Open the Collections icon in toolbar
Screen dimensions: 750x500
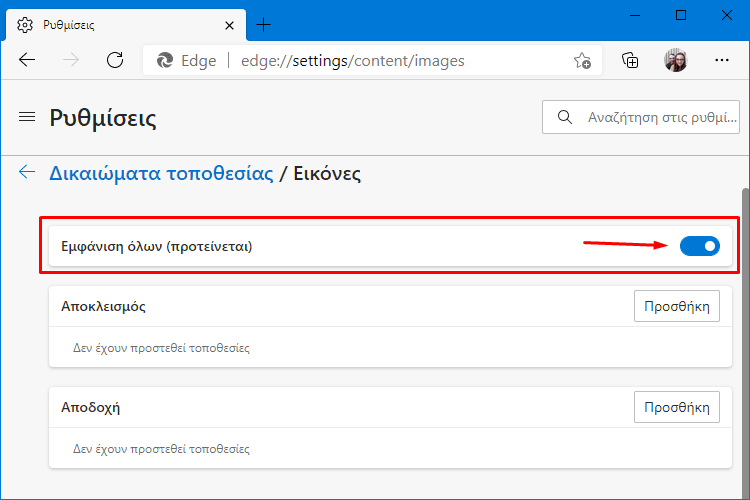630,60
